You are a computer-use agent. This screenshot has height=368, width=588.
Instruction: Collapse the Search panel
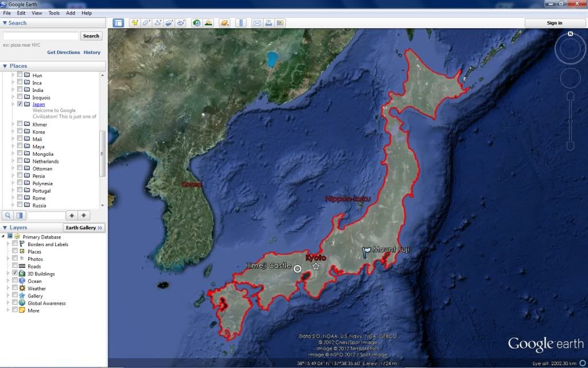point(5,23)
